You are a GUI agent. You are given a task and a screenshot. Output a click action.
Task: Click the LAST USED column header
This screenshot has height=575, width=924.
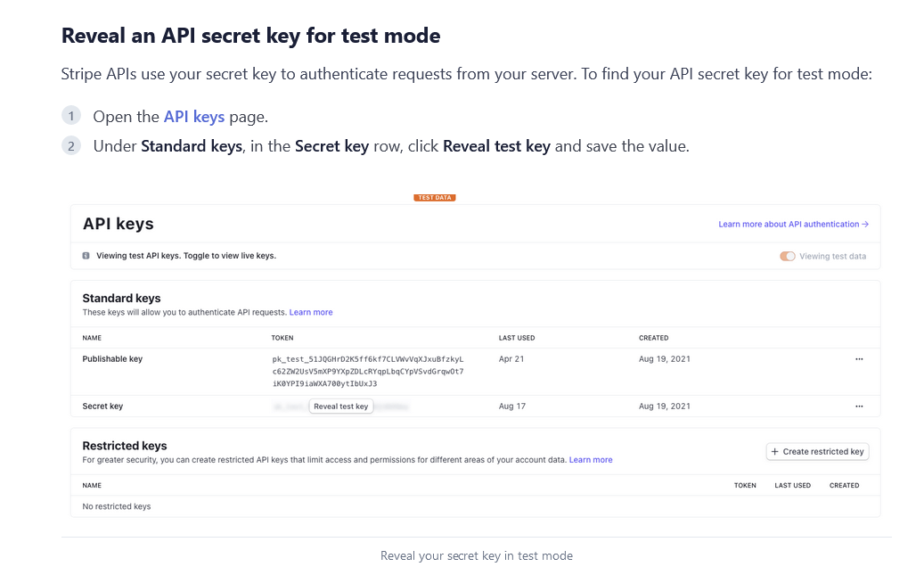pyautogui.click(x=517, y=338)
